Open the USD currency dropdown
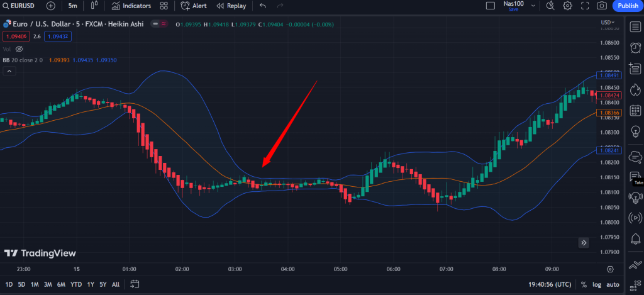The image size is (644, 295). (607, 22)
